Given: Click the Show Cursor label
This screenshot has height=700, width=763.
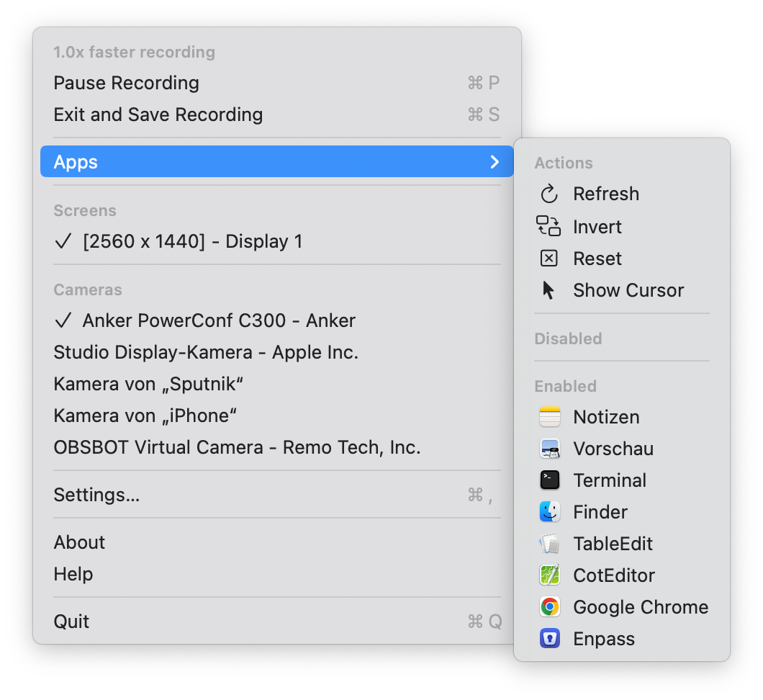Looking at the screenshot, I should [628, 290].
